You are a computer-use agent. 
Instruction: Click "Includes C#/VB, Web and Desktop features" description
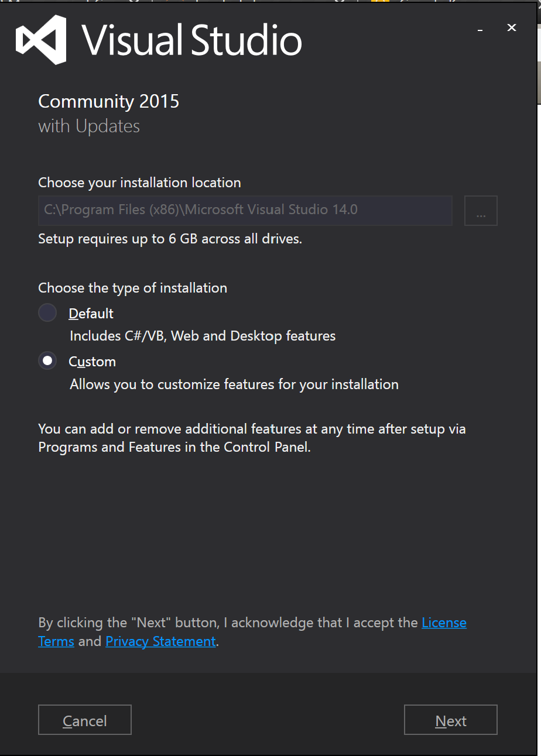coord(203,336)
